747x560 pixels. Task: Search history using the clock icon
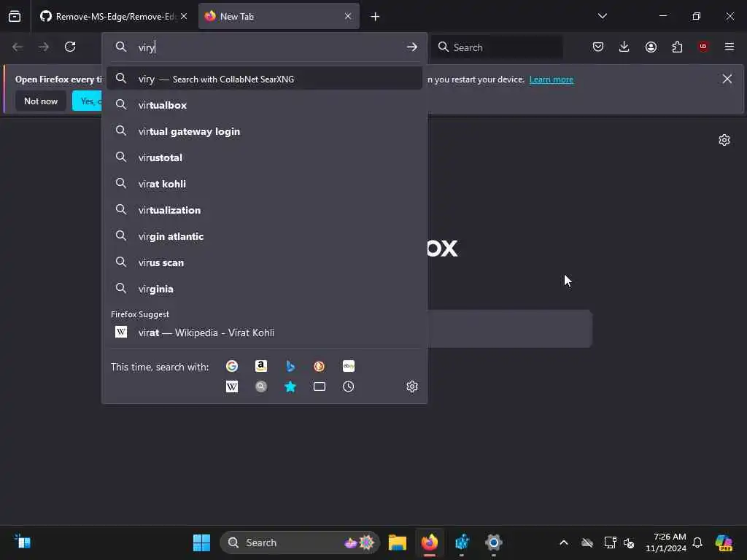coord(349,386)
